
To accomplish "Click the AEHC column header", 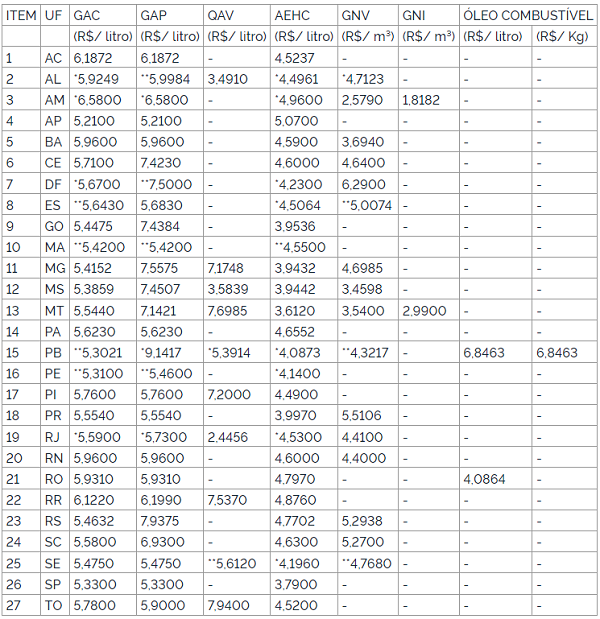I will pos(292,16).
